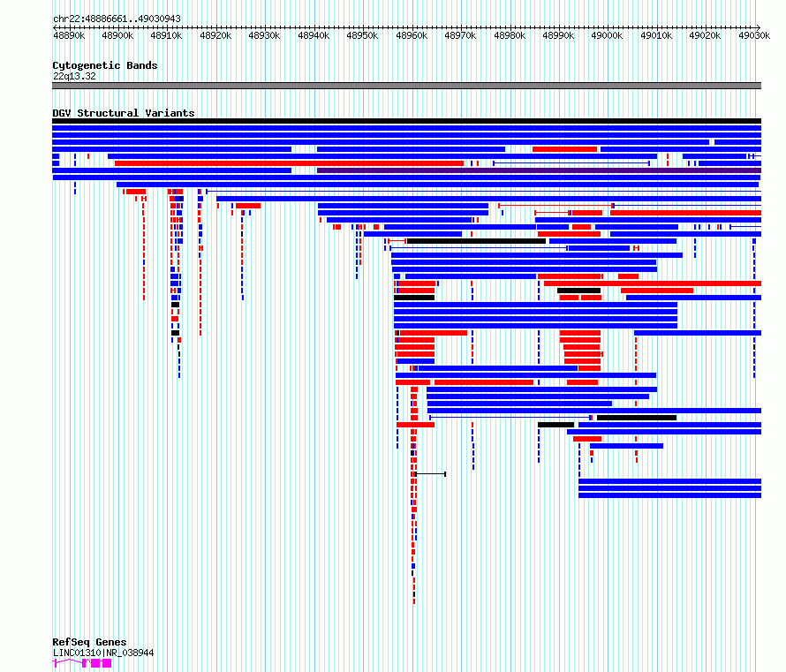This screenshot has width=786, height=672.
Task: Click the 48910k ruler mark
Action: click(166, 35)
